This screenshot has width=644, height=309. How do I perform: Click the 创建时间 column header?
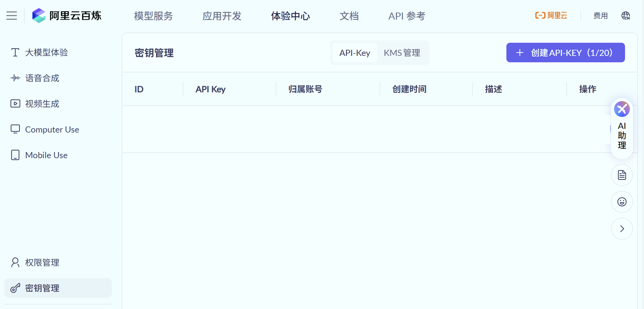tap(409, 89)
